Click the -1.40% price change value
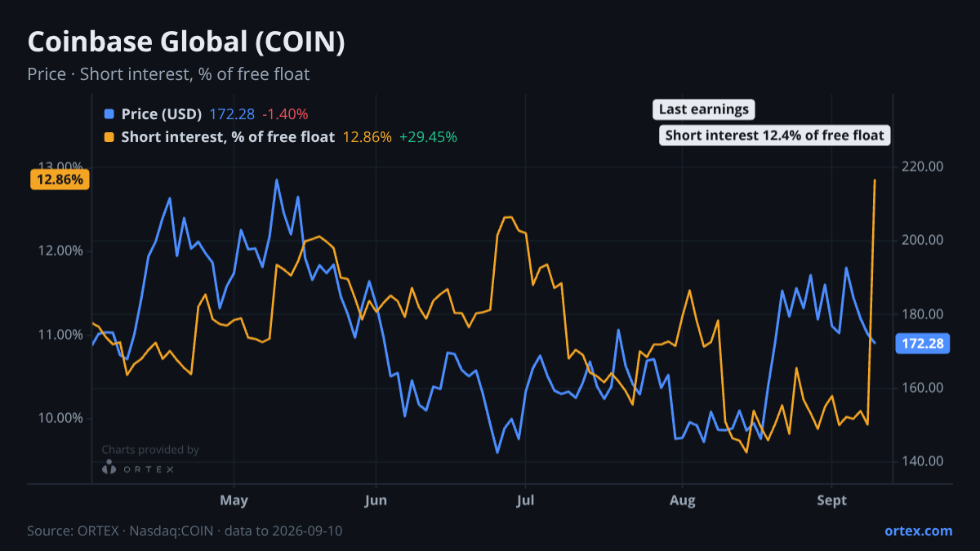980x551 pixels. pyautogui.click(x=285, y=114)
